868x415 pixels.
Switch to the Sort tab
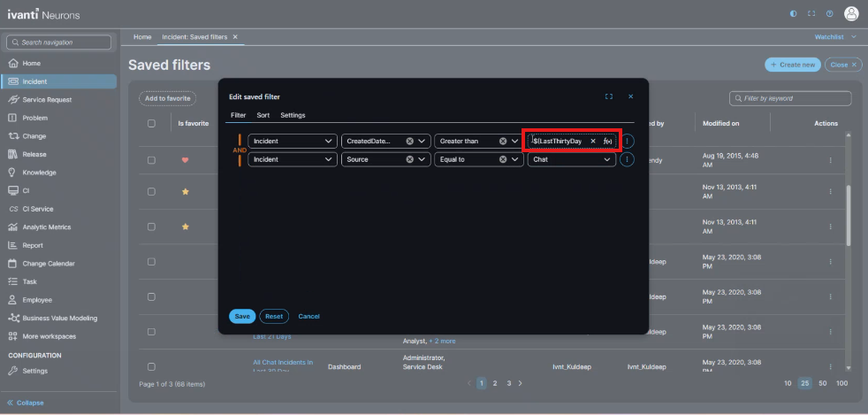[263, 115]
